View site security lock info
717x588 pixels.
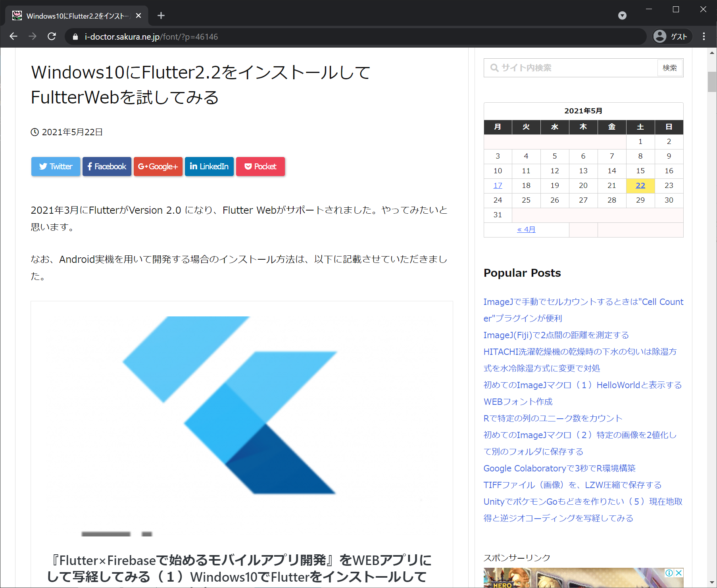pos(75,37)
